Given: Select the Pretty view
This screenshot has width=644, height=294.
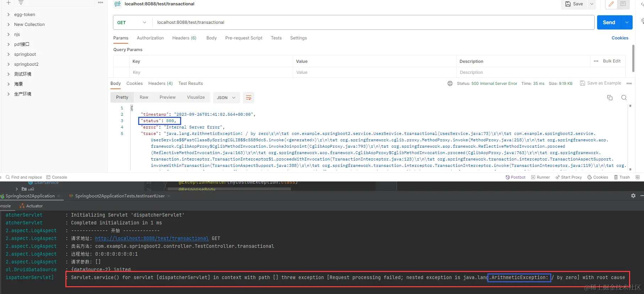Looking at the screenshot, I should [122, 97].
